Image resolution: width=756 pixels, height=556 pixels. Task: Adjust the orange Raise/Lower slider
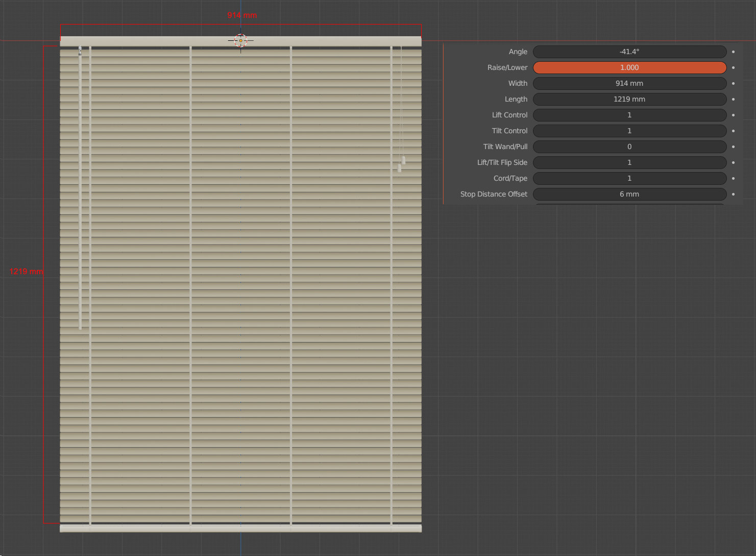coord(629,67)
